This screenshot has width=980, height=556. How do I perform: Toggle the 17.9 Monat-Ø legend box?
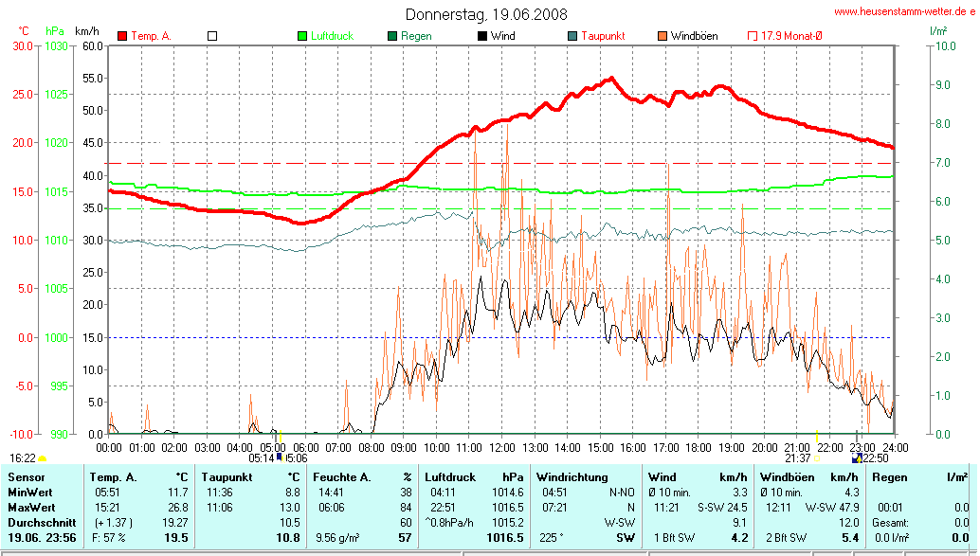753,36
